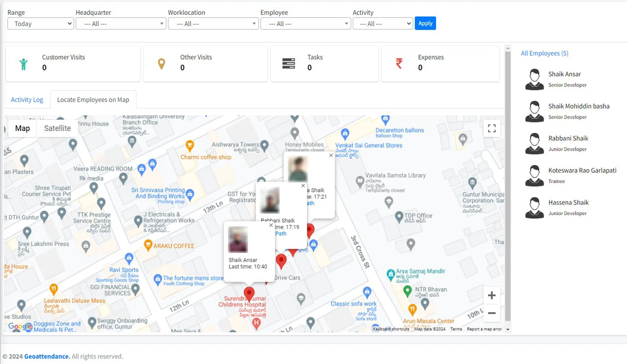Viewport: 627px width, 364px height.
Task: Click the Path link in Rabbani Shaik's popup
Action: (x=281, y=234)
